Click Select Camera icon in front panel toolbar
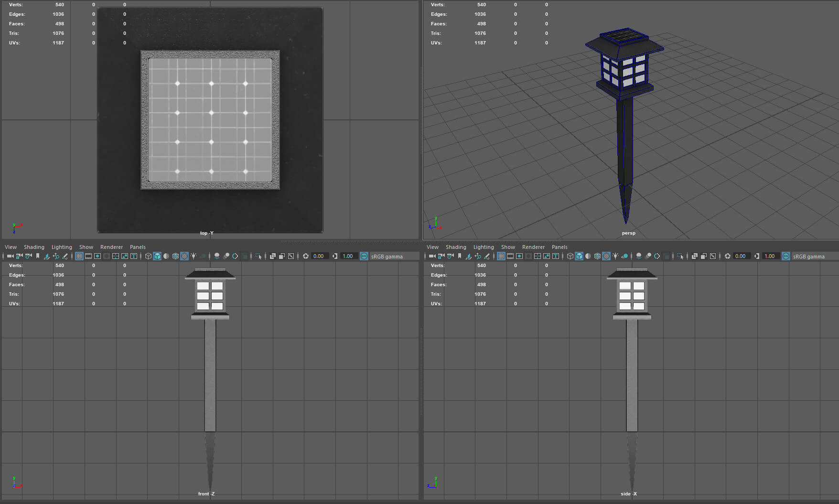 pyautogui.click(x=11, y=256)
